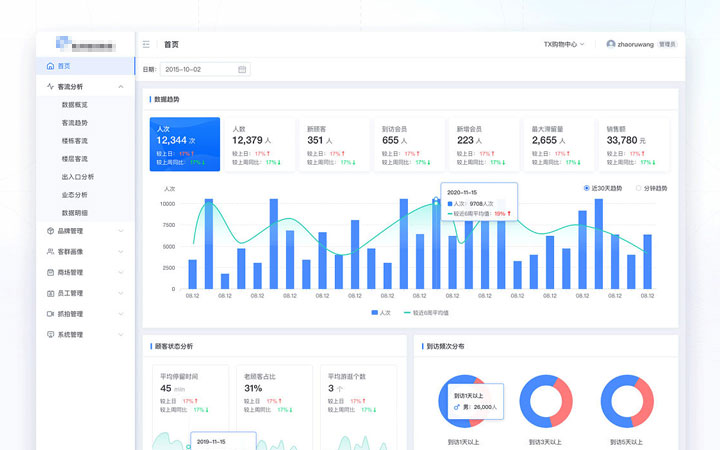Viewport: 720px width, 450px height.
Task: Open the 业态分析 submenu item
Action: tap(74, 195)
